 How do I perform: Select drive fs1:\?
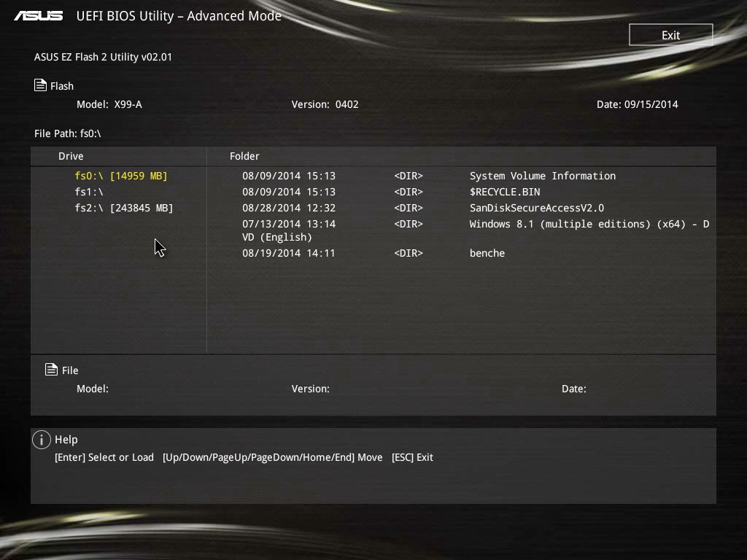point(89,192)
